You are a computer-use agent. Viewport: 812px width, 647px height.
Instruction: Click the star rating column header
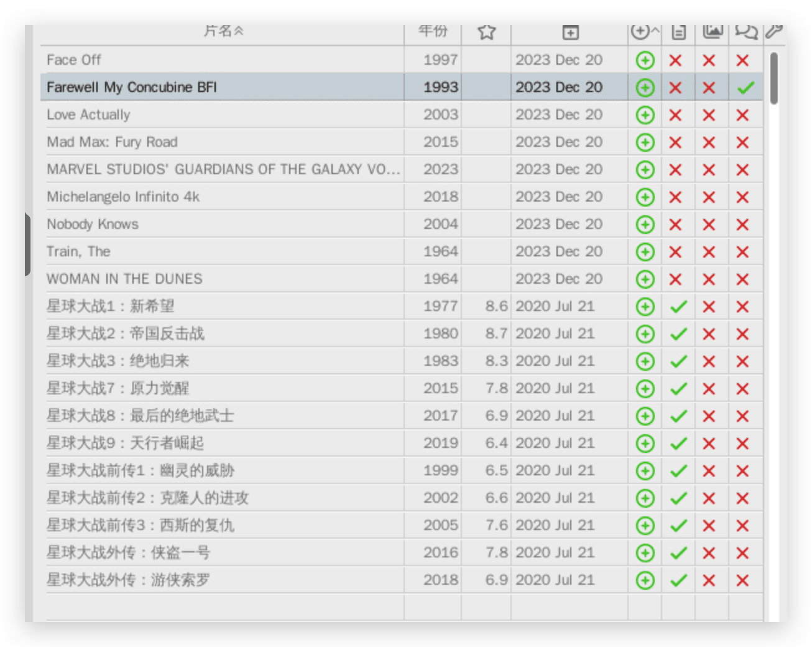pyautogui.click(x=486, y=32)
